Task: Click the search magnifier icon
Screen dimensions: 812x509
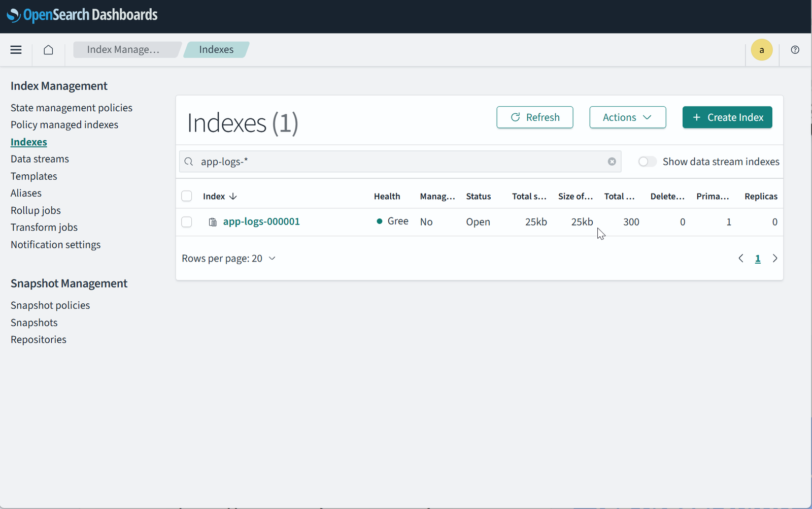Action: tap(189, 162)
